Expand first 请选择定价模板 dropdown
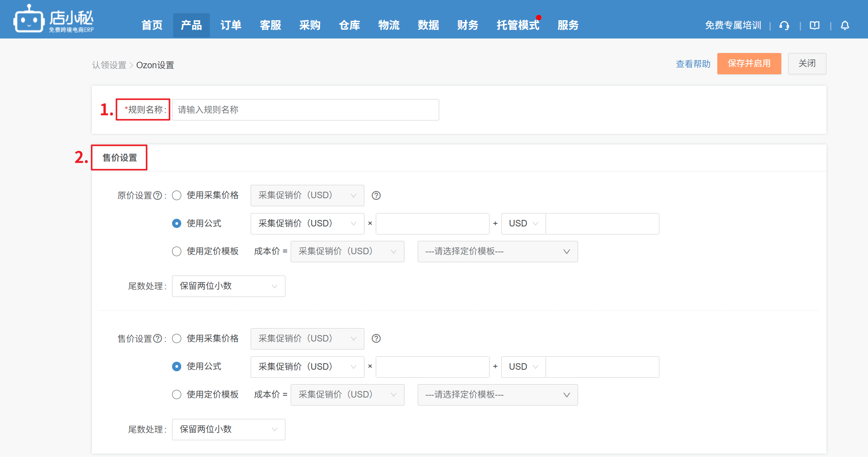This screenshot has height=457, width=868. pos(497,252)
